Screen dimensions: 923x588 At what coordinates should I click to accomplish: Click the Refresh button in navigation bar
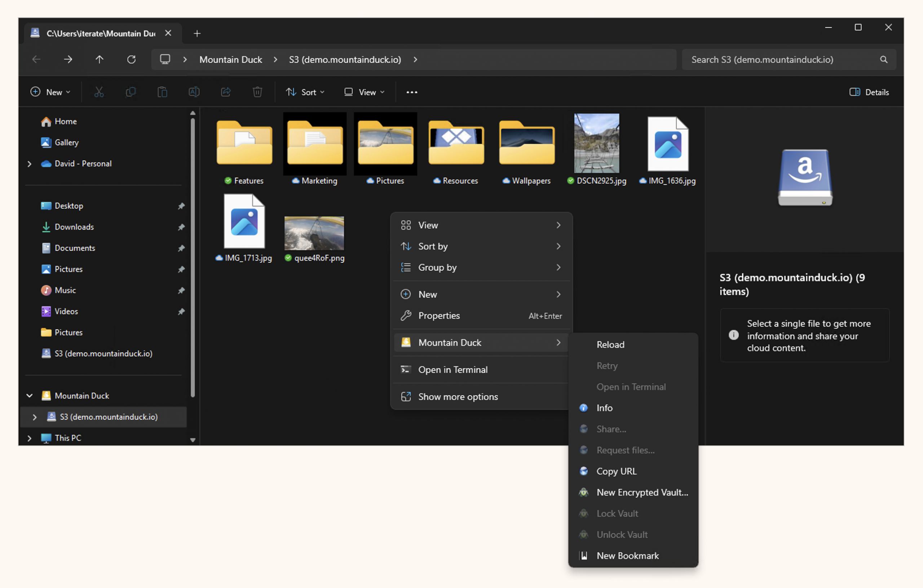tap(131, 59)
